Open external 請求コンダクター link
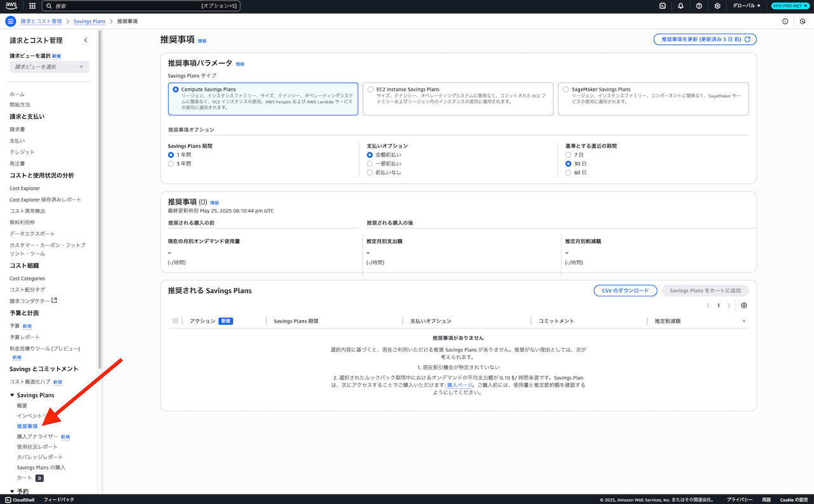The image size is (814, 504). click(33, 301)
